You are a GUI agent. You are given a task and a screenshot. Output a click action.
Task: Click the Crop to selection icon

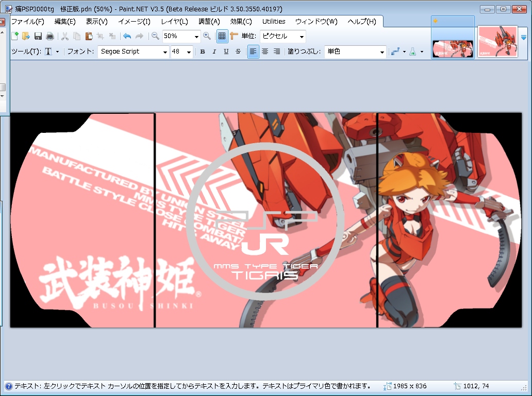click(x=100, y=36)
